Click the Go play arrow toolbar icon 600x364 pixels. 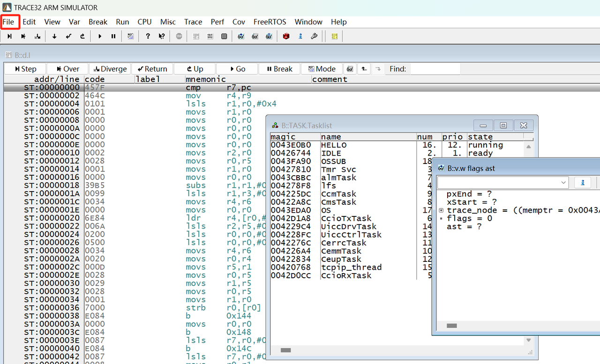tap(99, 36)
